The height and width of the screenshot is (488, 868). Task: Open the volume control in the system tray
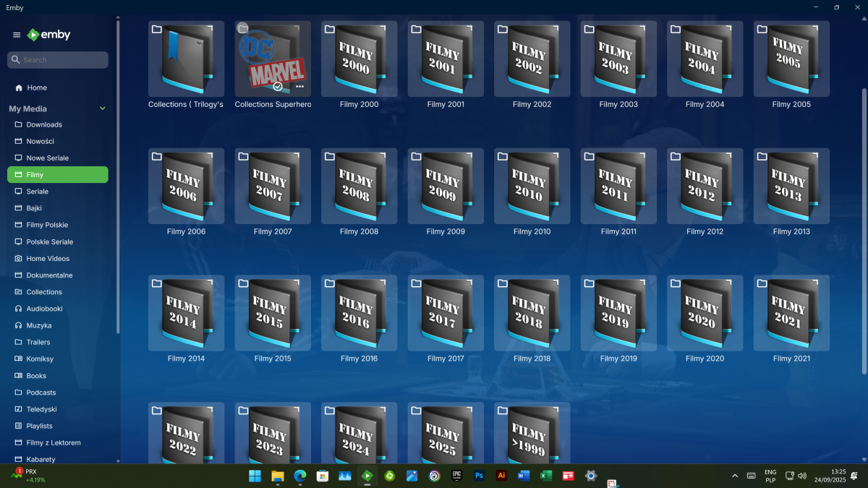click(802, 476)
